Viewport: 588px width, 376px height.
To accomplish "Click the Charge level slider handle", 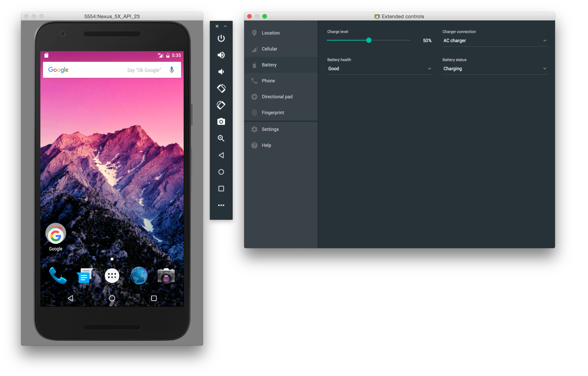I will point(369,40).
